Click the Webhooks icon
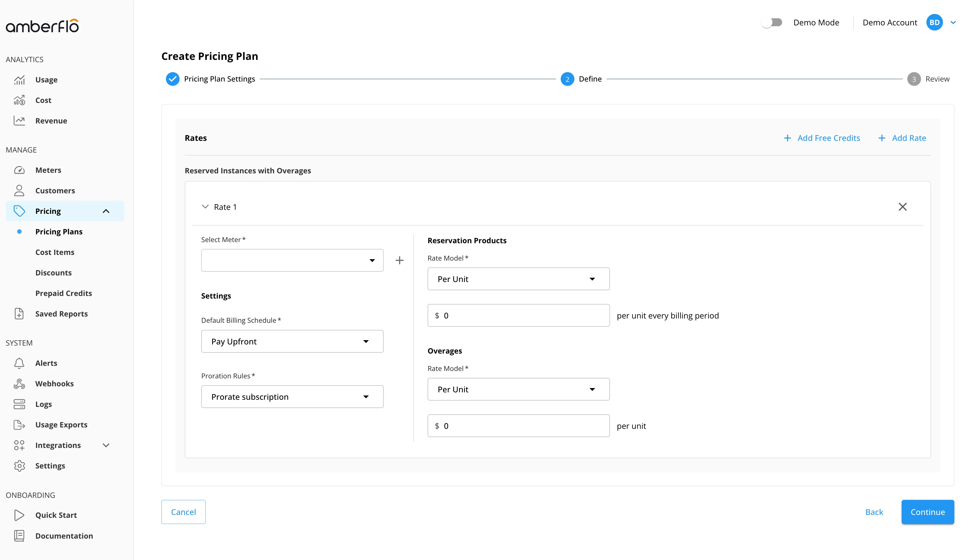Image resolution: width=980 pixels, height=560 pixels. coord(19,384)
